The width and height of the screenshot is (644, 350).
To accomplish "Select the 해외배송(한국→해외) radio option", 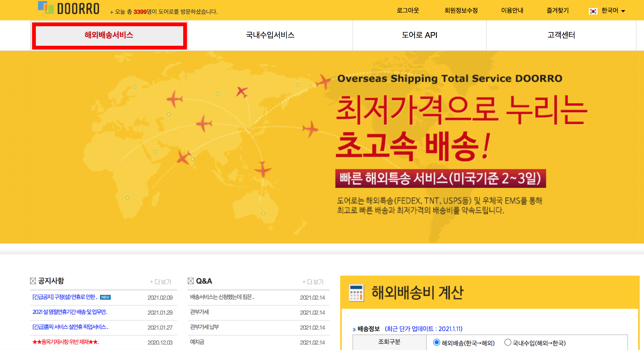I will click(436, 342).
